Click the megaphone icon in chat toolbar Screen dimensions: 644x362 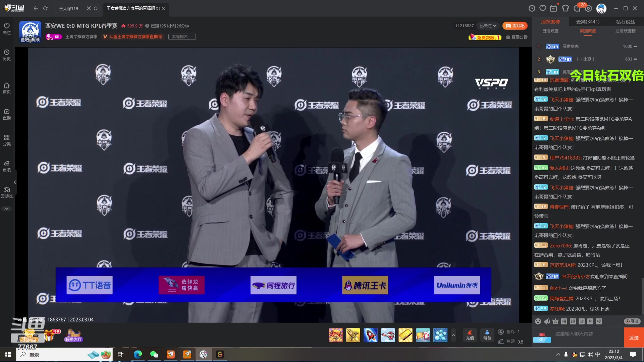(x=547, y=321)
